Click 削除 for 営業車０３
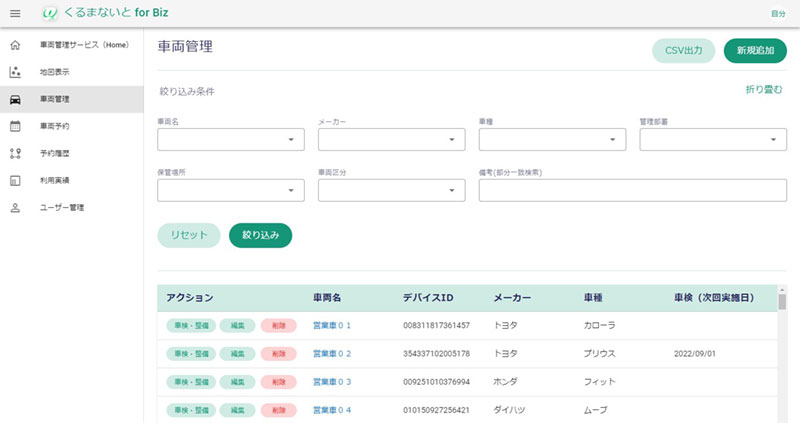The height and width of the screenshot is (423, 800). click(x=279, y=382)
